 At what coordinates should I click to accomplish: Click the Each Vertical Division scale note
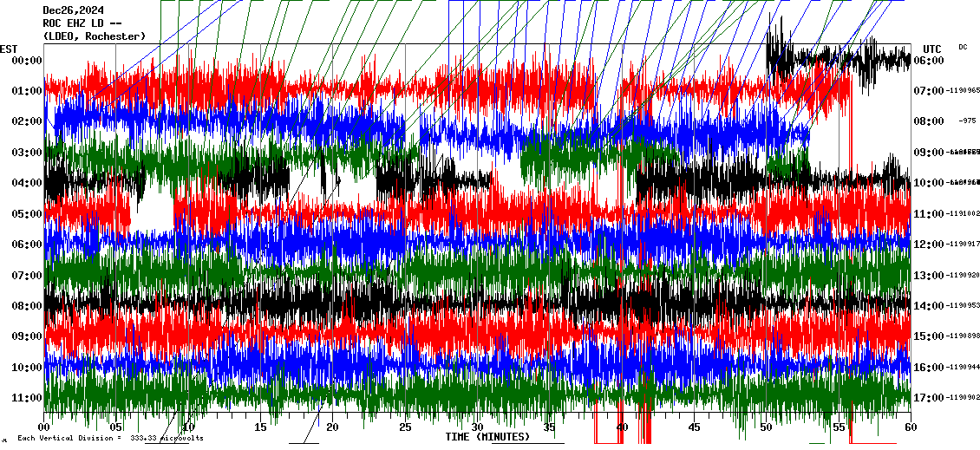(x=110, y=439)
